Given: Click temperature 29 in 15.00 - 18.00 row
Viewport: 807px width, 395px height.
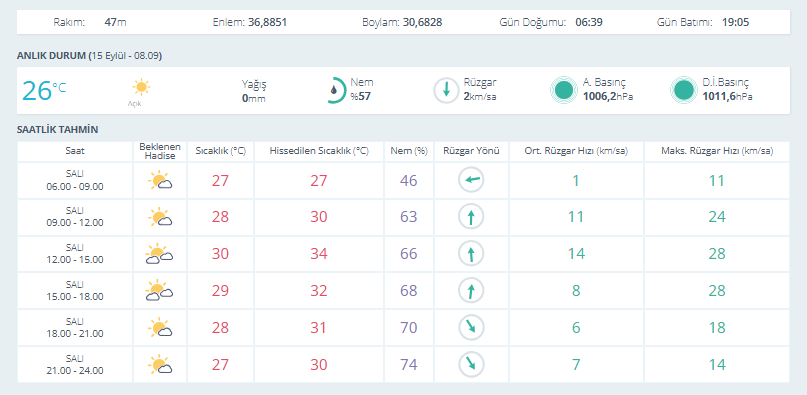Looking at the screenshot, I should tap(220, 290).
